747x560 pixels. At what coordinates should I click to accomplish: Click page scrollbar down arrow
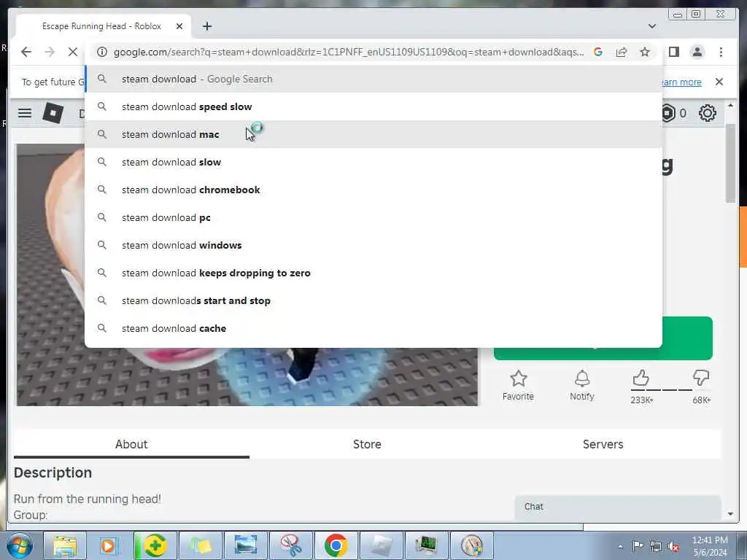point(730,514)
